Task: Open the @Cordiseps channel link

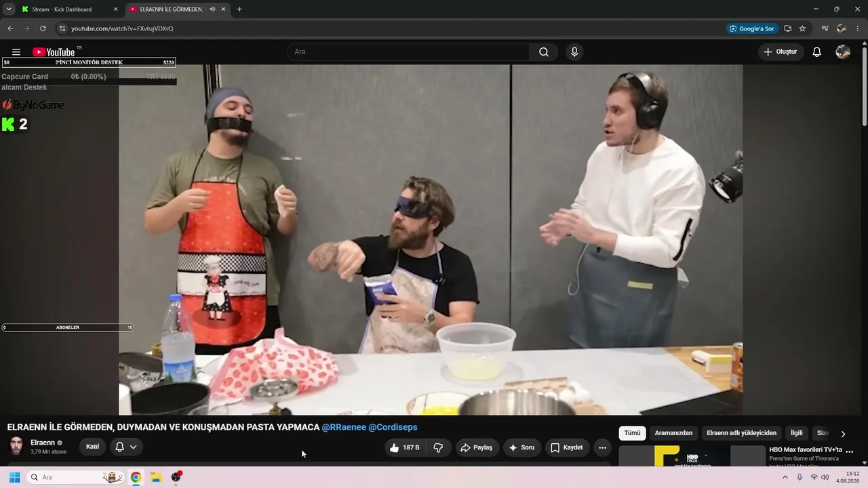Action: 393,427
